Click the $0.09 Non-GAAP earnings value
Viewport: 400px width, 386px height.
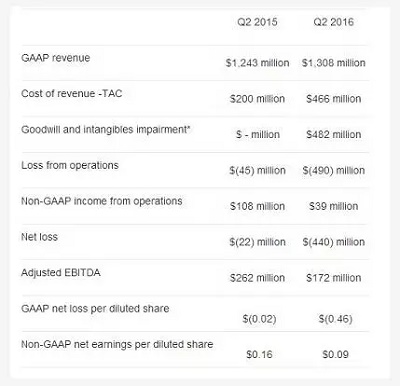click(335, 354)
